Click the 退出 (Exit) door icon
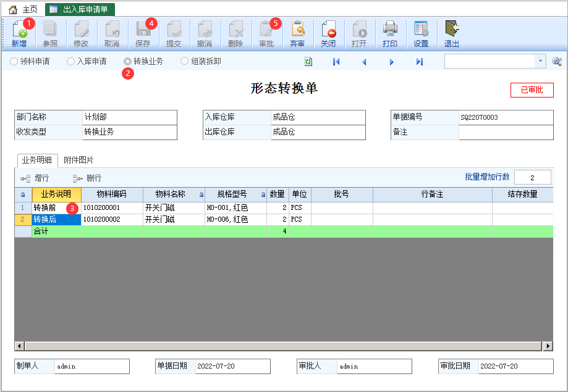The height and width of the screenshot is (392, 568). (x=452, y=29)
